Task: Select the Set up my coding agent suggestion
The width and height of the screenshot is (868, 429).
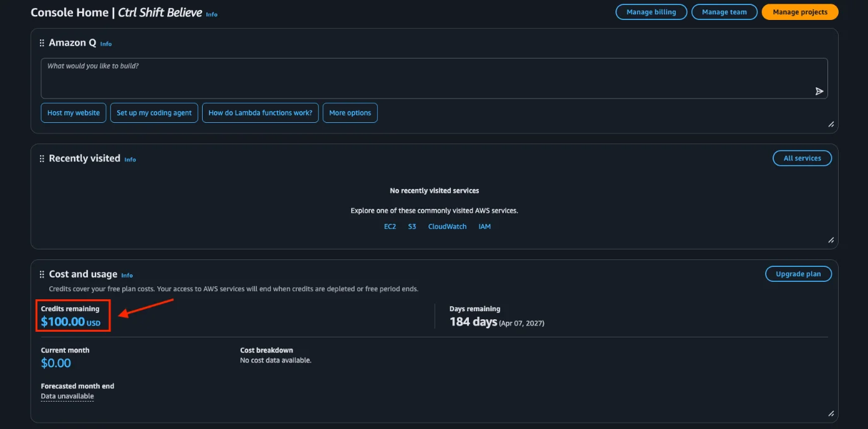Action: pyautogui.click(x=155, y=113)
